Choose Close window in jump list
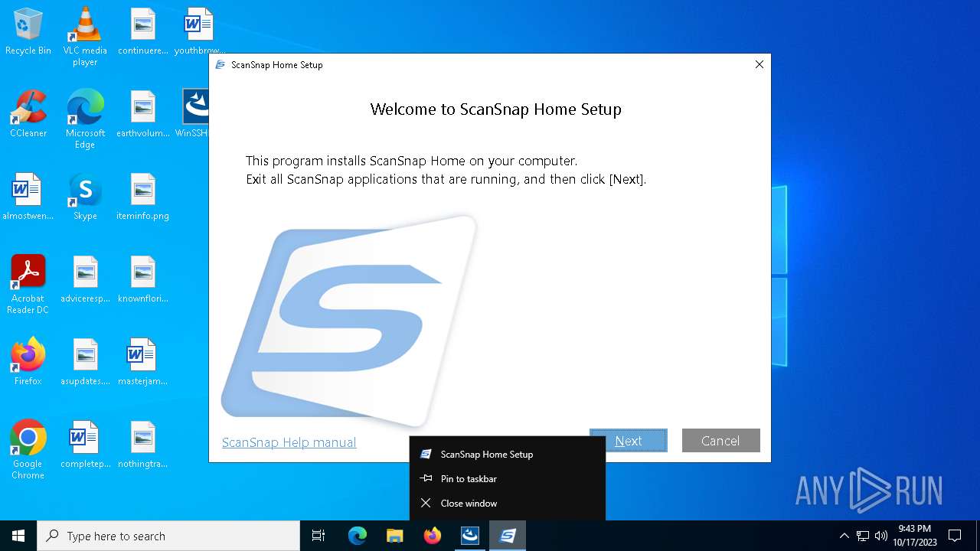The width and height of the screenshot is (980, 551). pyautogui.click(x=508, y=504)
